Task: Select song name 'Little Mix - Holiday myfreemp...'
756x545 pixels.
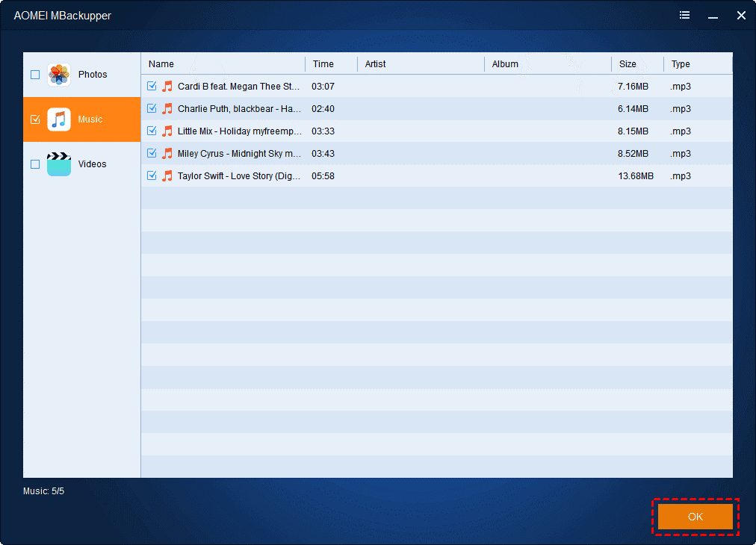Action: click(240, 131)
